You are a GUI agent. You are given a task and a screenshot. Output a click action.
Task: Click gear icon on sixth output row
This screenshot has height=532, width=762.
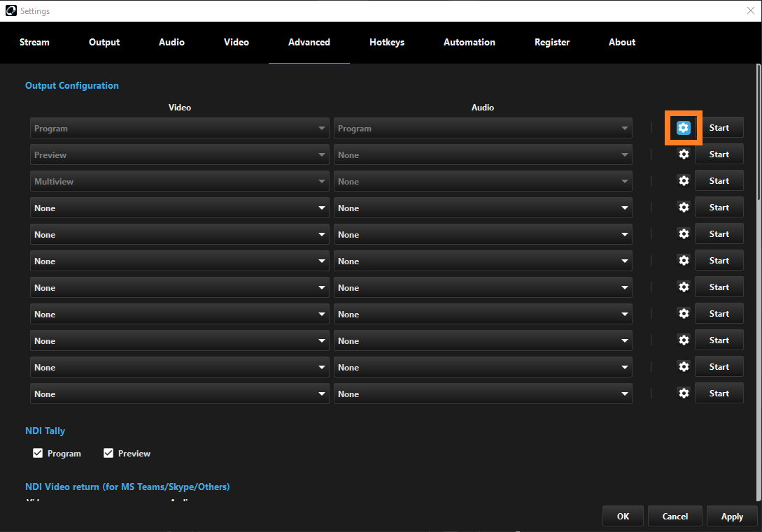684,261
